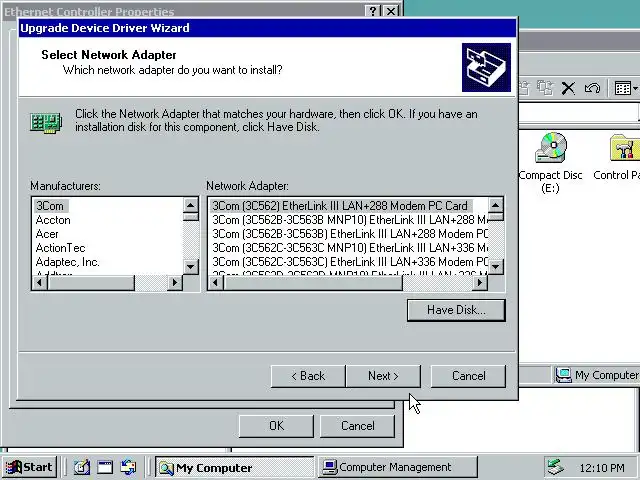This screenshot has height=480, width=640.
Task: Click Move To icon in My Computer toolbar
Action: [x=524, y=88]
